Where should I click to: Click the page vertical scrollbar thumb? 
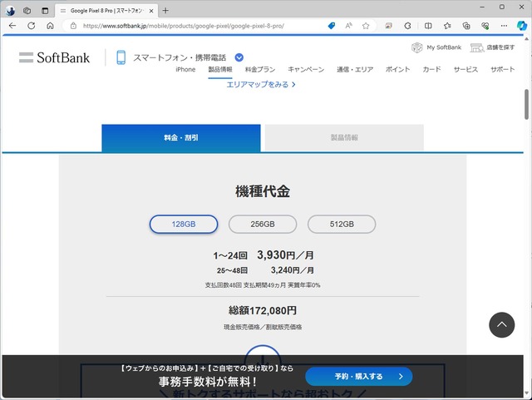(x=526, y=104)
